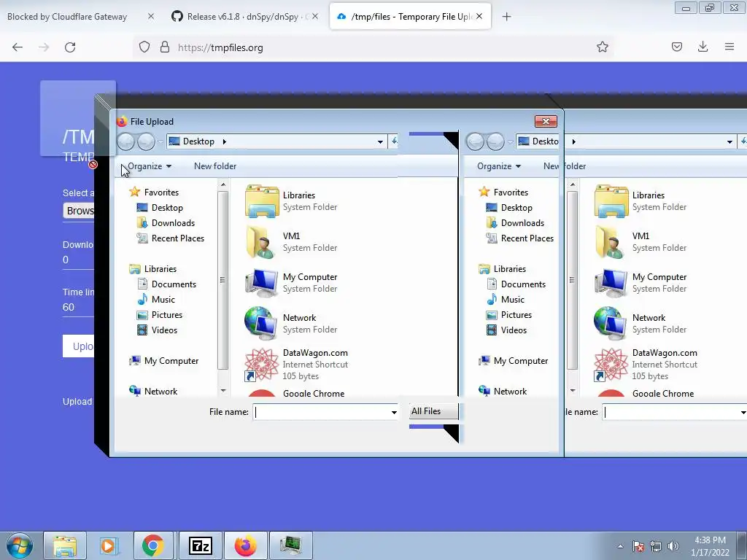747x560 pixels.
Task: Open Windows Start menu
Action: [x=20, y=545]
